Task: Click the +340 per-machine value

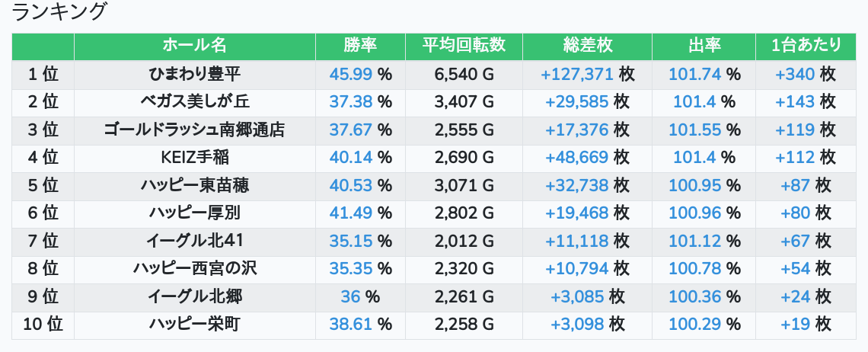Action: point(795,74)
